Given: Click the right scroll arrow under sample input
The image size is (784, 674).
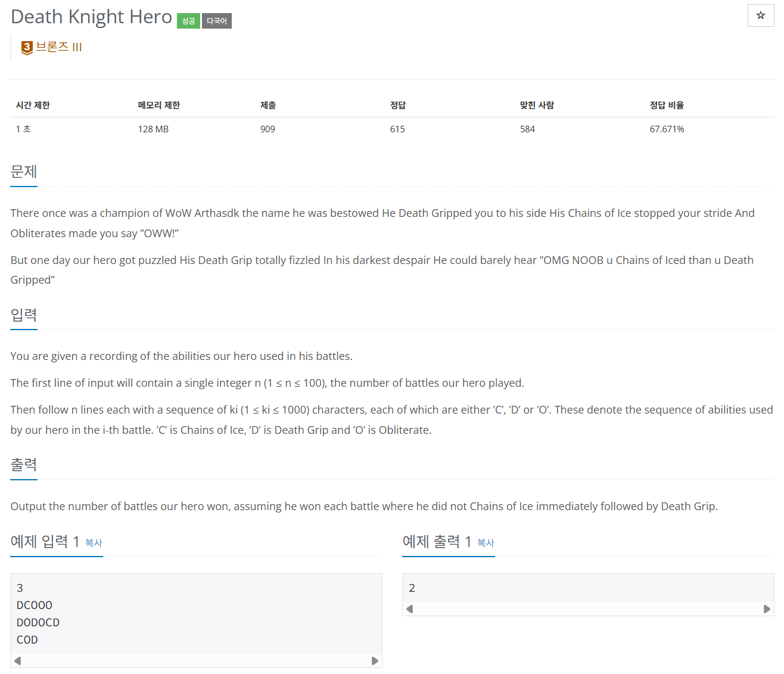Looking at the screenshot, I should 375,660.
